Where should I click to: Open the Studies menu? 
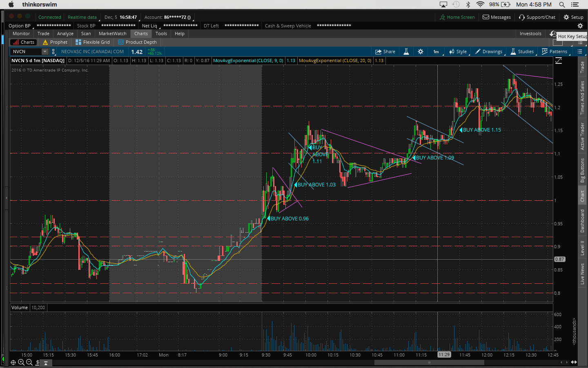pos(522,52)
